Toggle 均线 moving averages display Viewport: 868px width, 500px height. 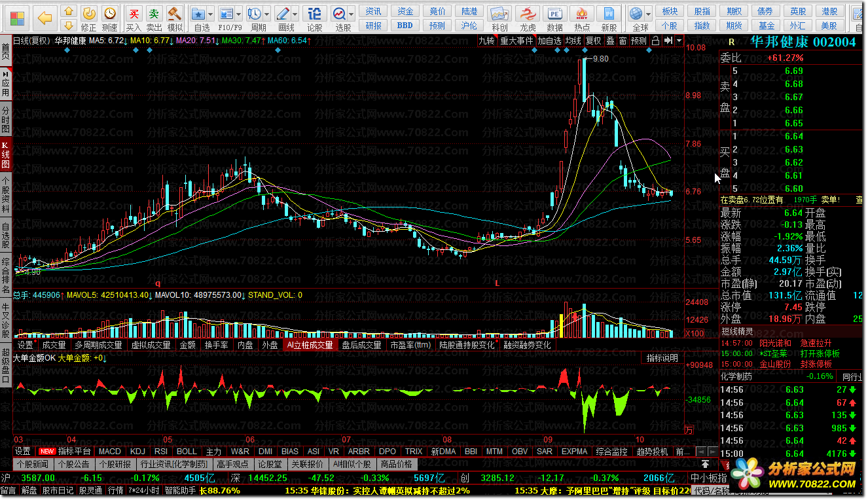click(573, 41)
